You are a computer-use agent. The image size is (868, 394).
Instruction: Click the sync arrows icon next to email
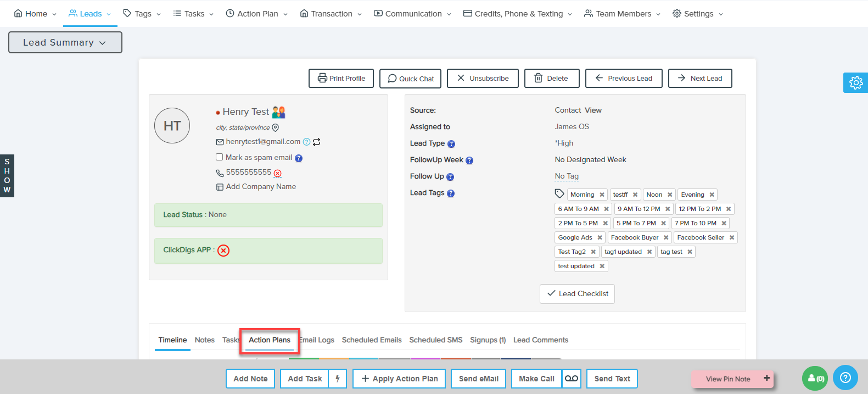[317, 142]
